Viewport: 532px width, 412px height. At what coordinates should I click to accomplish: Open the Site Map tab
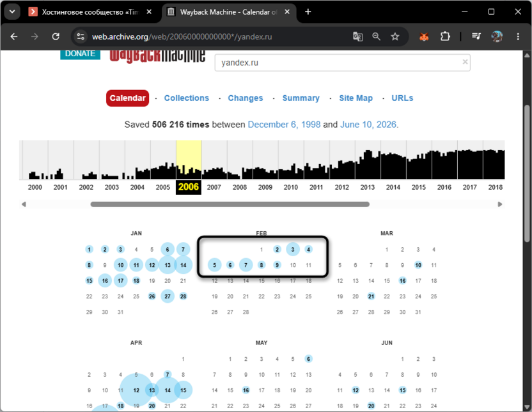[x=356, y=98]
